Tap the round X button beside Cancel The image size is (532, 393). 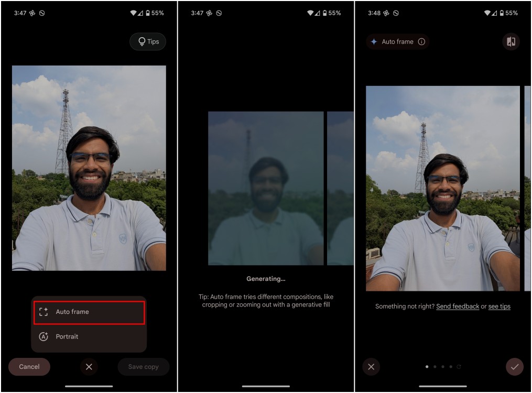(89, 367)
